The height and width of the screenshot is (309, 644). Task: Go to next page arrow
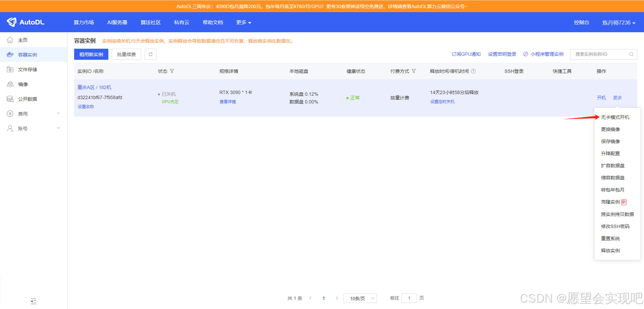coord(337,298)
